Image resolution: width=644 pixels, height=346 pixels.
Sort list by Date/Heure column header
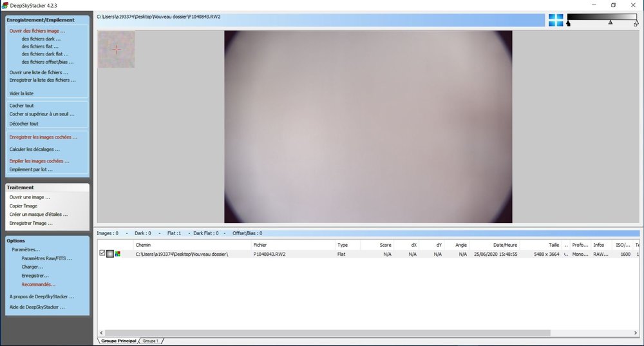(x=495, y=245)
